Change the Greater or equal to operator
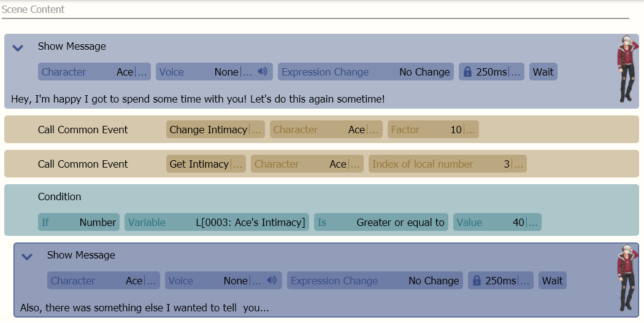Image resolution: width=644 pixels, height=323 pixels. pos(381,222)
